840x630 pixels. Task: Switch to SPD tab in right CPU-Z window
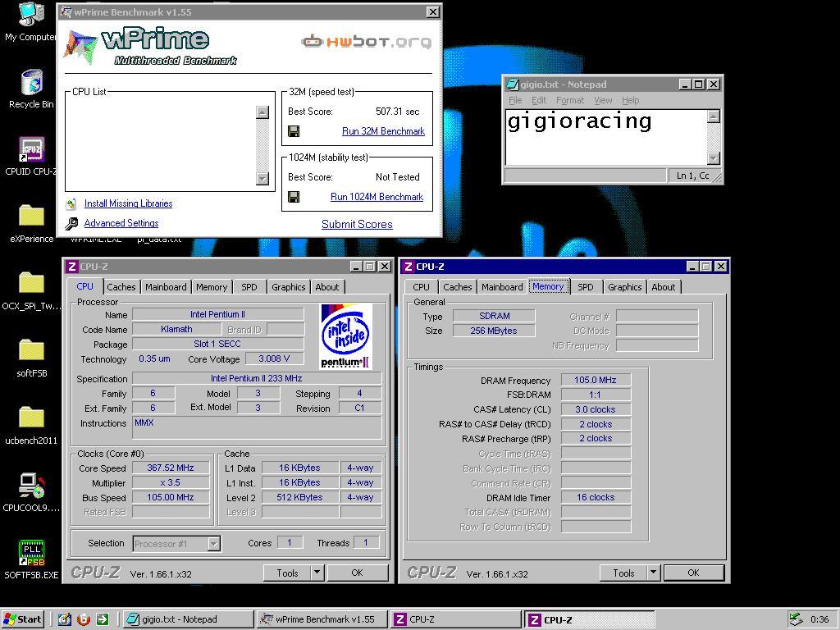[x=586, y=287]
